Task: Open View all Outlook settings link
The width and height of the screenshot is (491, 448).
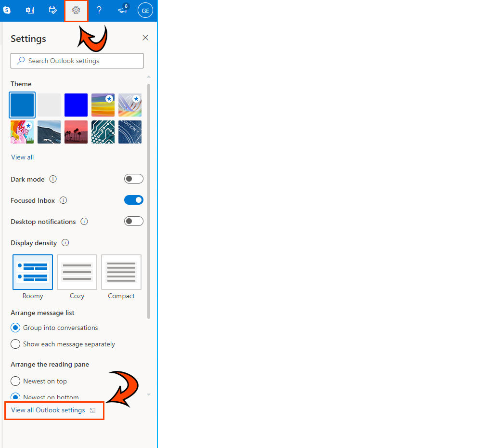Action: [x=48, y=410]
